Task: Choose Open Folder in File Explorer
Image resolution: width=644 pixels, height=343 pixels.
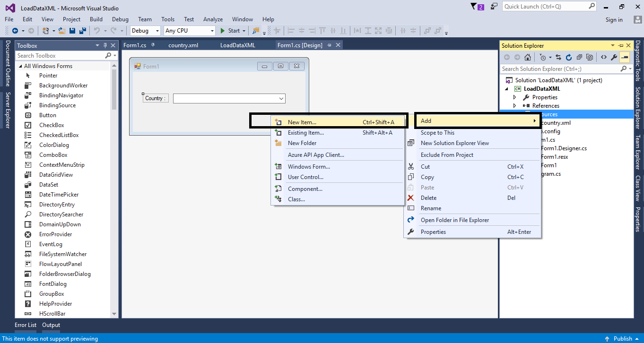Action: coord(472,220)
